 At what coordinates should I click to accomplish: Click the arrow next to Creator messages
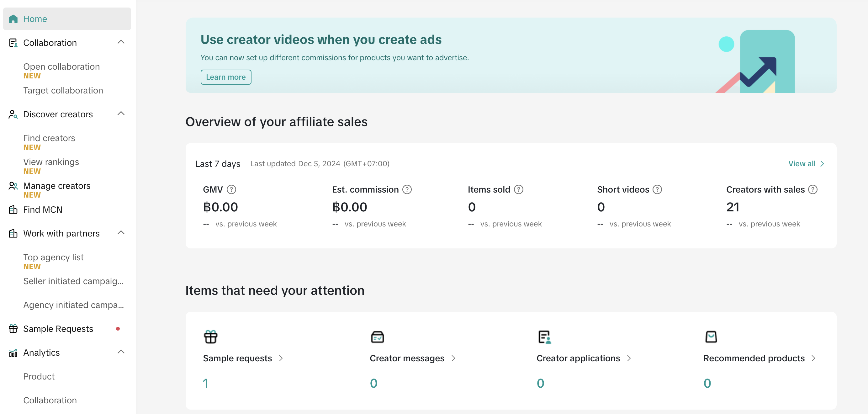pyautogui.click(x=453, y=358)
